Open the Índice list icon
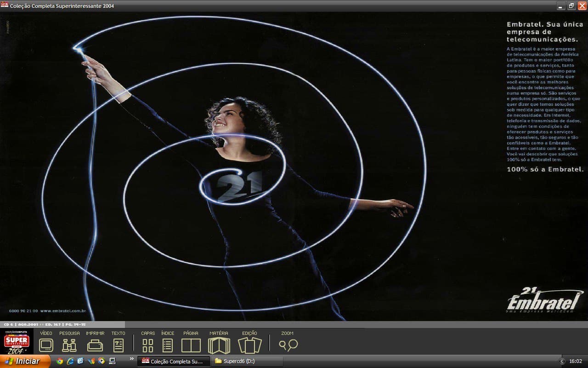This screenshot has height=368, width=588. click(x=168, y=345)
